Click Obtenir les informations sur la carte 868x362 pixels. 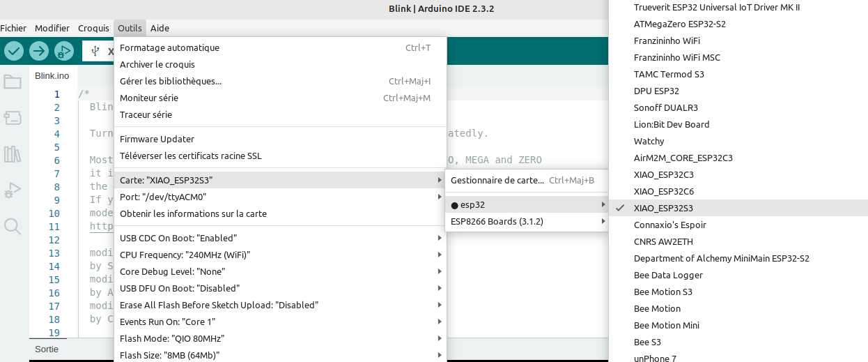point(193,214)
